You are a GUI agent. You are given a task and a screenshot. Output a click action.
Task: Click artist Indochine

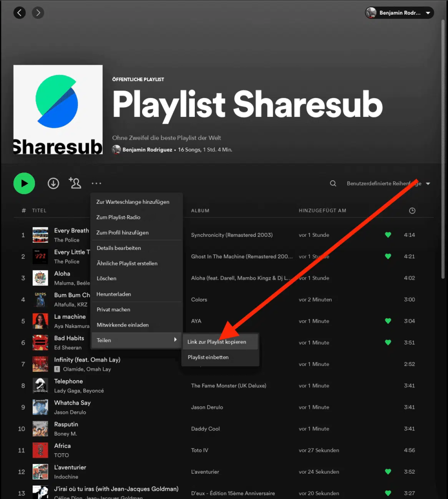coord(66,477)
